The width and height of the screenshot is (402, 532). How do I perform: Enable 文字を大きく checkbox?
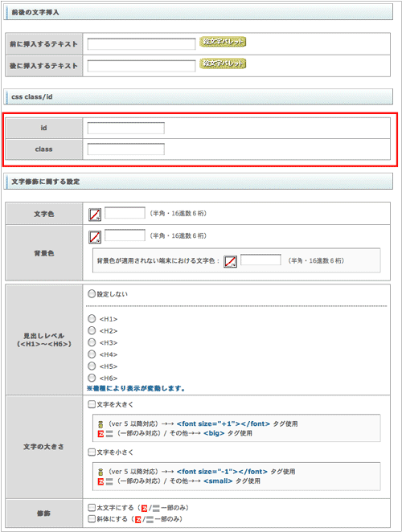click(92, 404)
